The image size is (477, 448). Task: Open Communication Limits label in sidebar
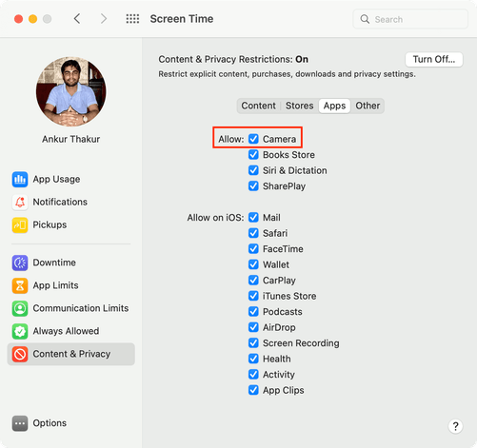coord(81,308)
